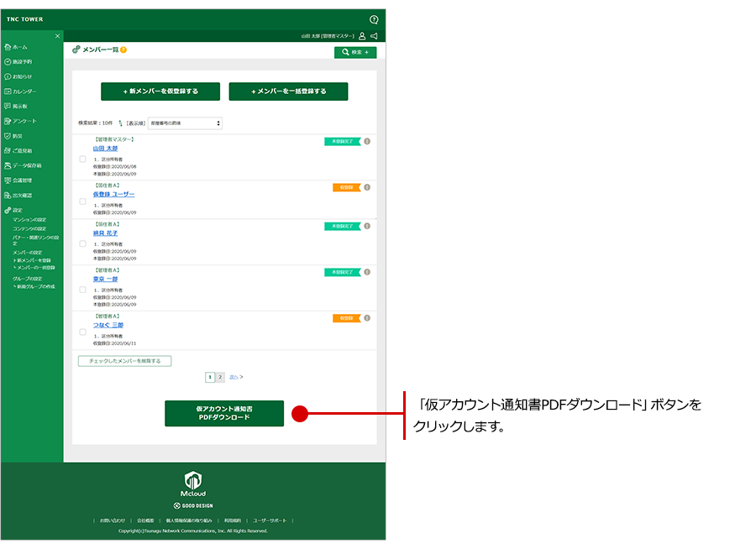Toggle the sort order arrows icon
The image size is (756, 549).
tap(120, 123)
